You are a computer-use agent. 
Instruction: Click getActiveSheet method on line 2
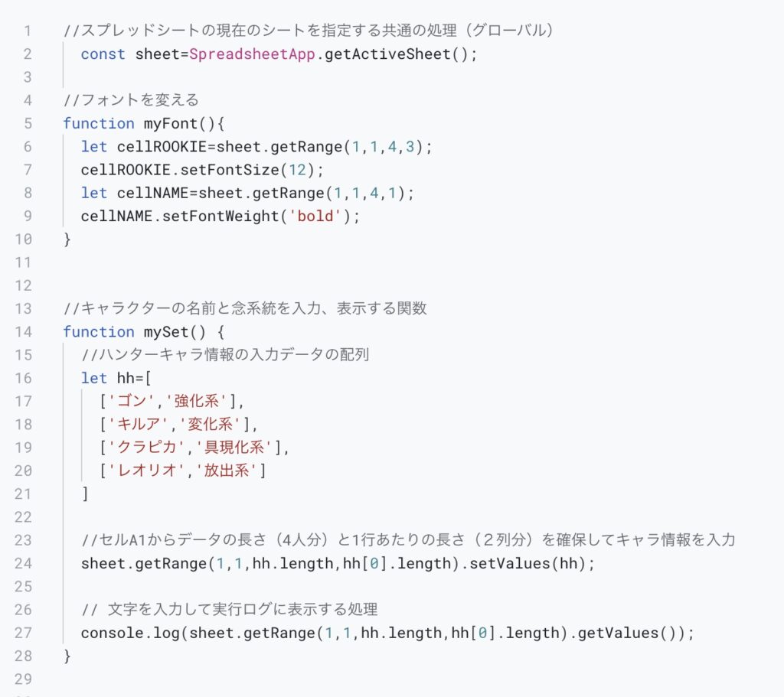(x=387, y=54)
